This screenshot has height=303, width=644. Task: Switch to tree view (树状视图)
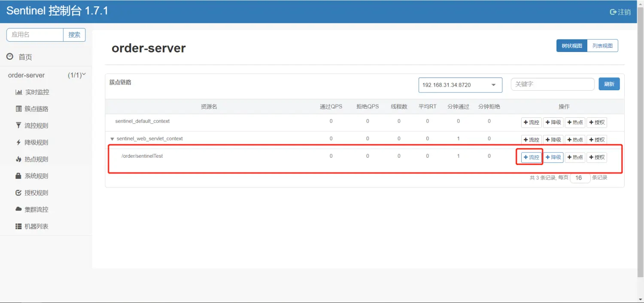click(571, 46)
